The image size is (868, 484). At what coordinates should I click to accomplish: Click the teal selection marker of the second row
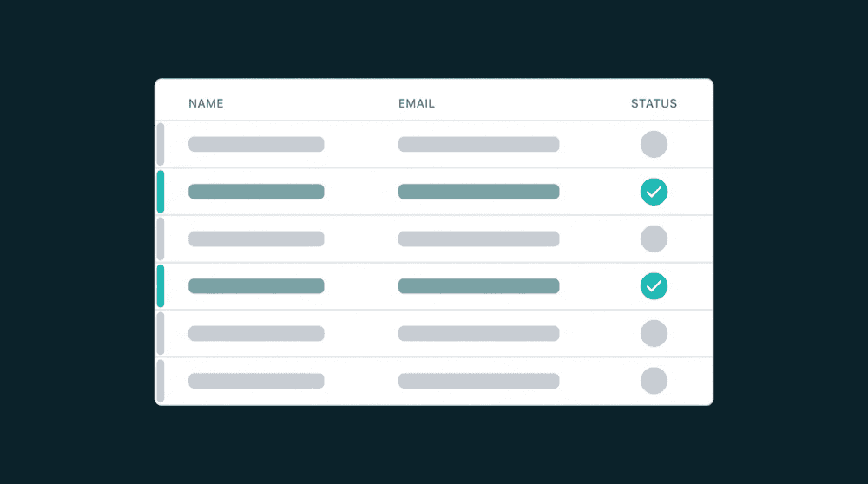pyautogui.click(x=161, y=192)
